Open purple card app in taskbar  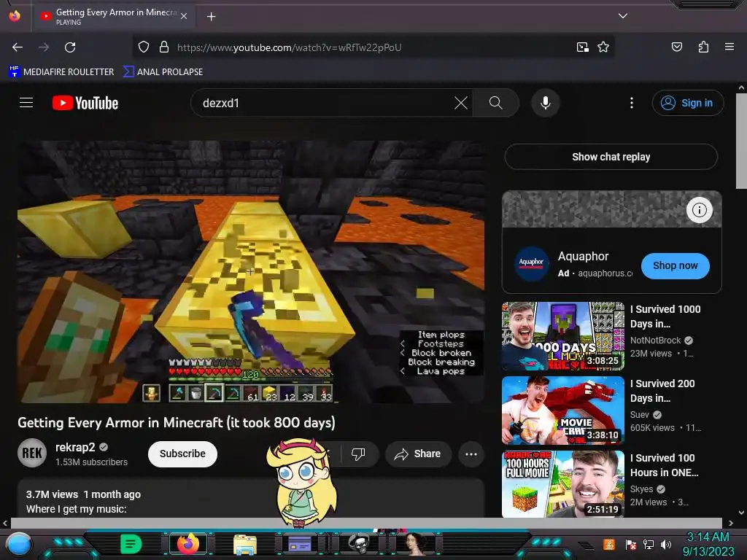(x=300, y=544)
